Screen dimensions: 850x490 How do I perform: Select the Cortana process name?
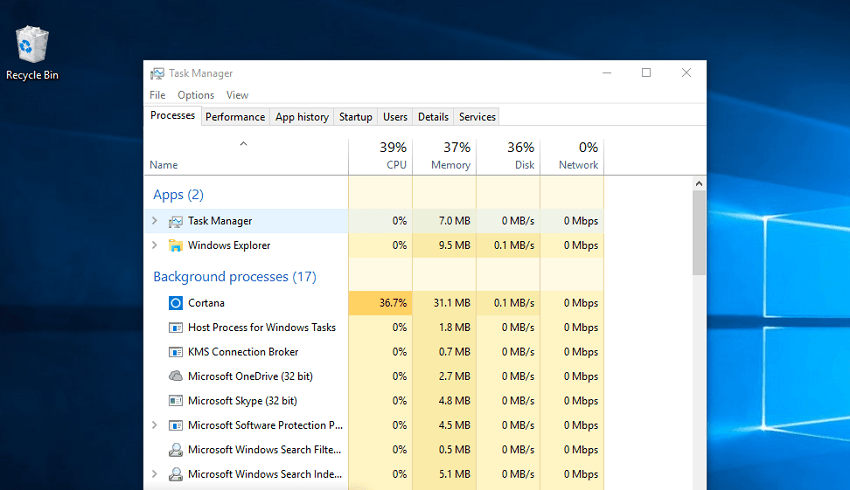coord(206,303)
